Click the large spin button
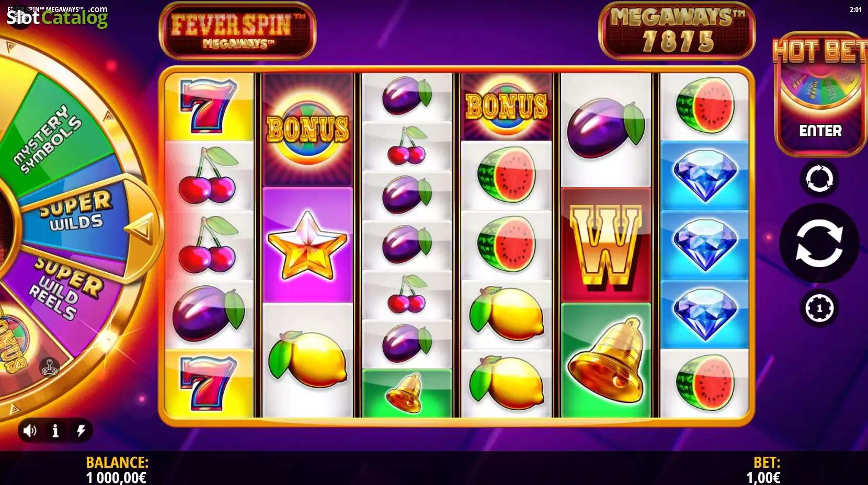 819,244
